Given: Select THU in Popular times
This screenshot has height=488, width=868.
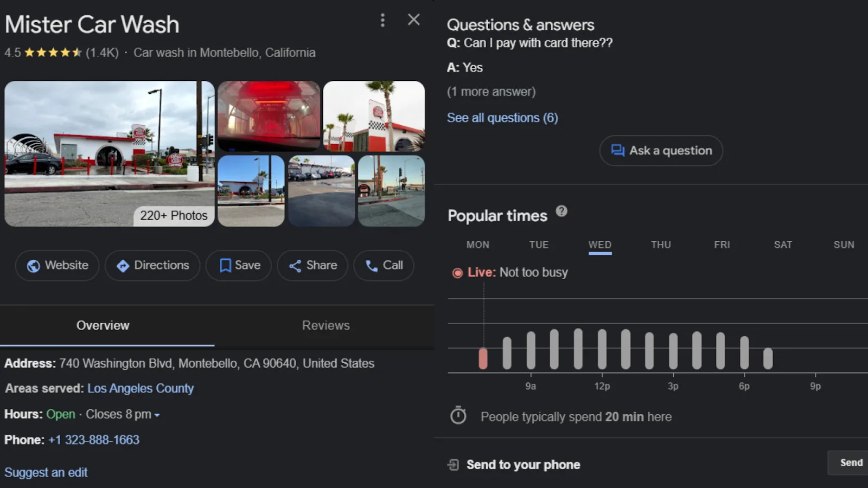Looking at the screenshot, I should pyautogui.click(x=661, y=245).
